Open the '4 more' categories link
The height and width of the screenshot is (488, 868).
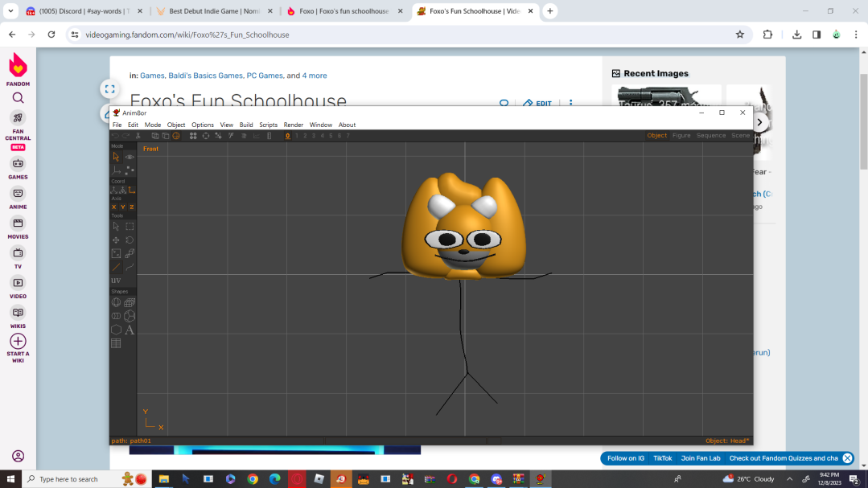coord(315,76)
